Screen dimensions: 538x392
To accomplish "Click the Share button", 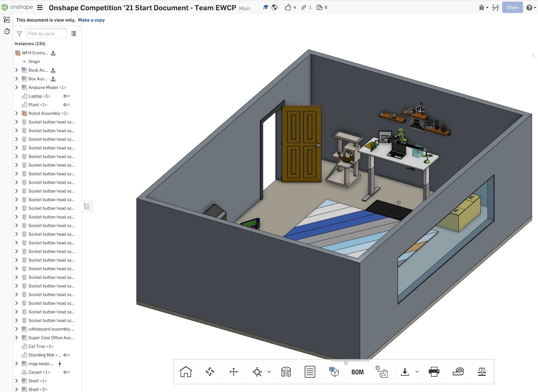I will point(512,7).
